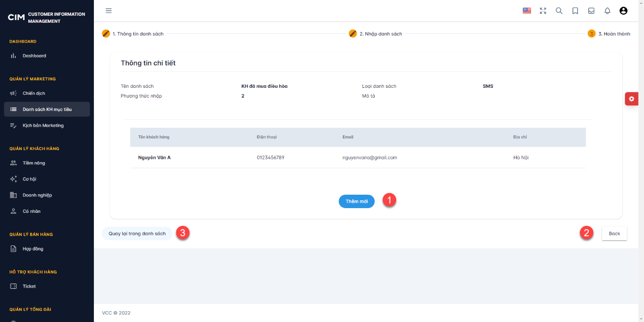Screen dimensions: 644x322
Task: Open the bookmark icon in header
Action: (x=575, y=11)
